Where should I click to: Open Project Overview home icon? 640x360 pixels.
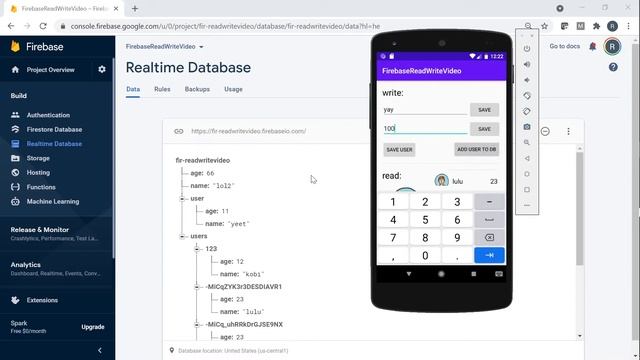pyautogui.click(x=15, y=70)
